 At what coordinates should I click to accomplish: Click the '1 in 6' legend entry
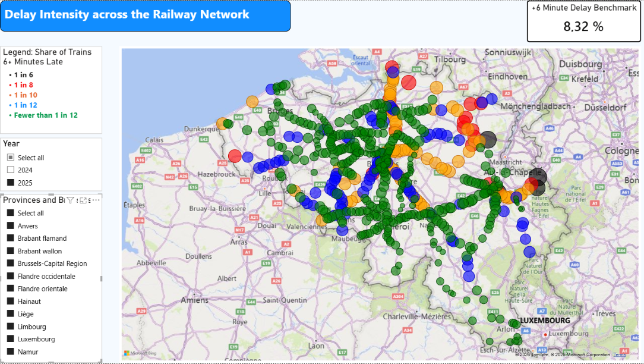pyautogui.click(x=23, y=75)
